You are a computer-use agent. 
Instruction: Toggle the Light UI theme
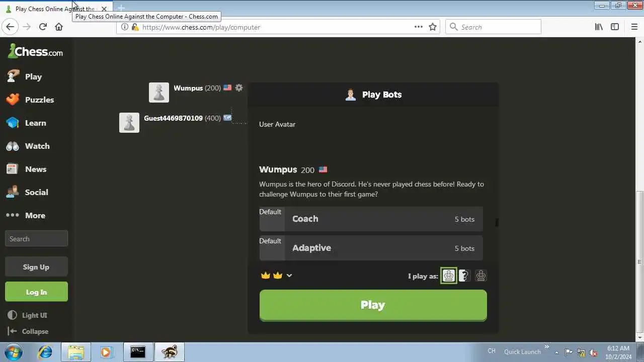[x=28, y=315]
